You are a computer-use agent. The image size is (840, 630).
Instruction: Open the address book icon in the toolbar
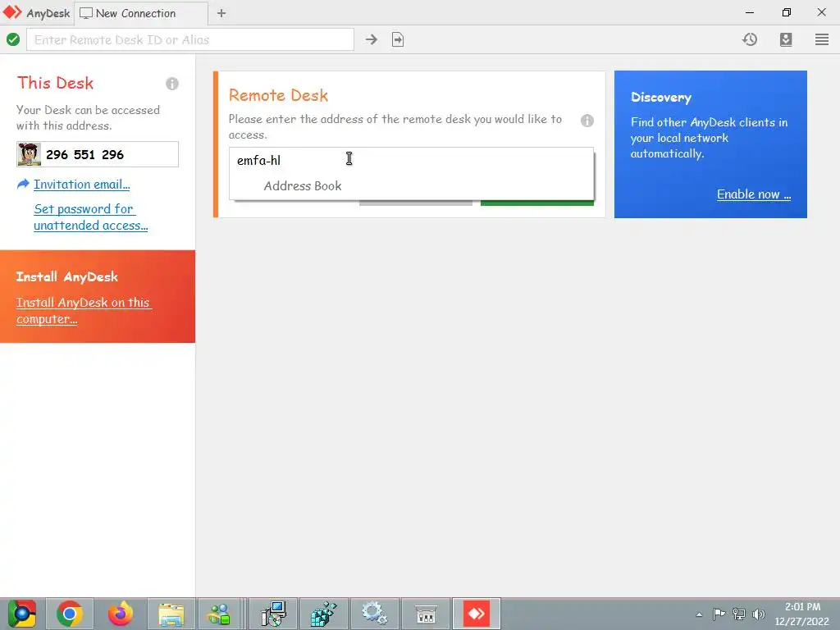tap(785, 39)
